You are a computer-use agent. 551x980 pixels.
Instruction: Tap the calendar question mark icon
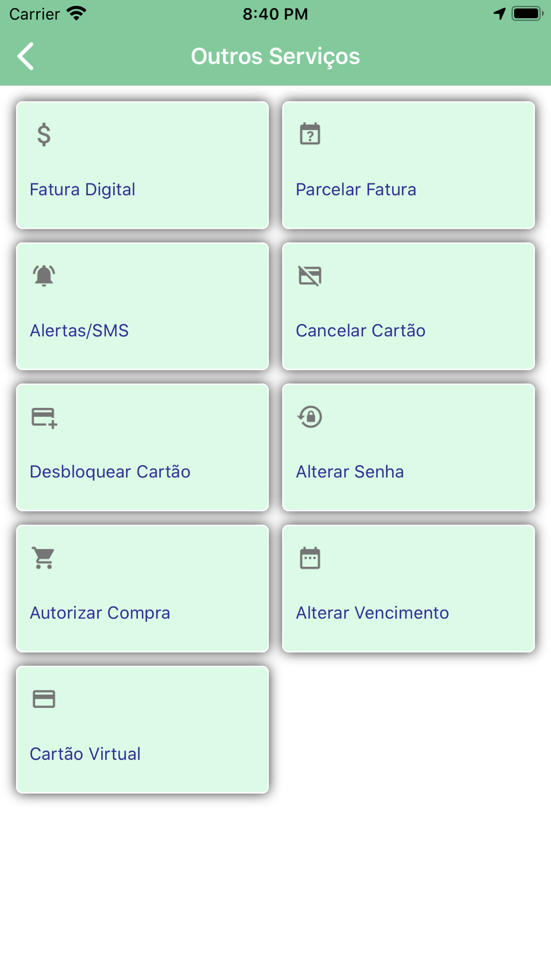coord(310,134)
